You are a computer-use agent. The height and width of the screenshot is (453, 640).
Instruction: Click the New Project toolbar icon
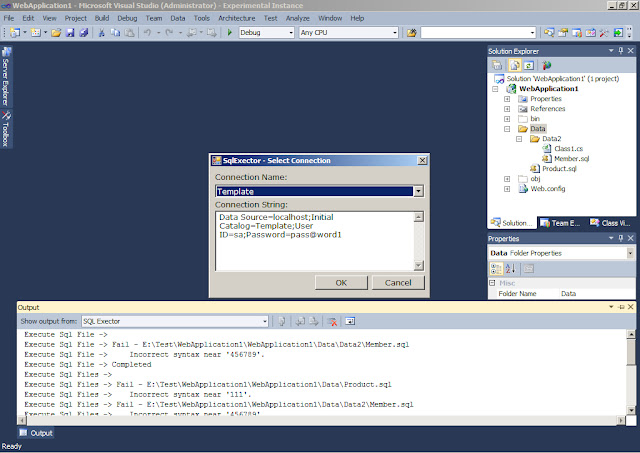[15, 33]
